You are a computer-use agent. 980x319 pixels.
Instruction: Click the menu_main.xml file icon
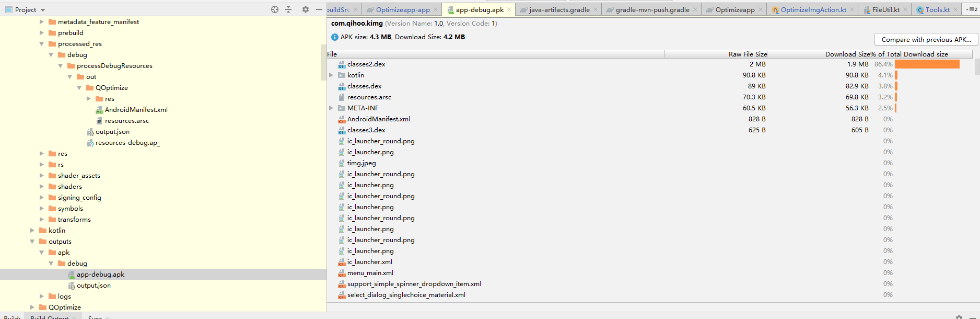click(342, 273)
